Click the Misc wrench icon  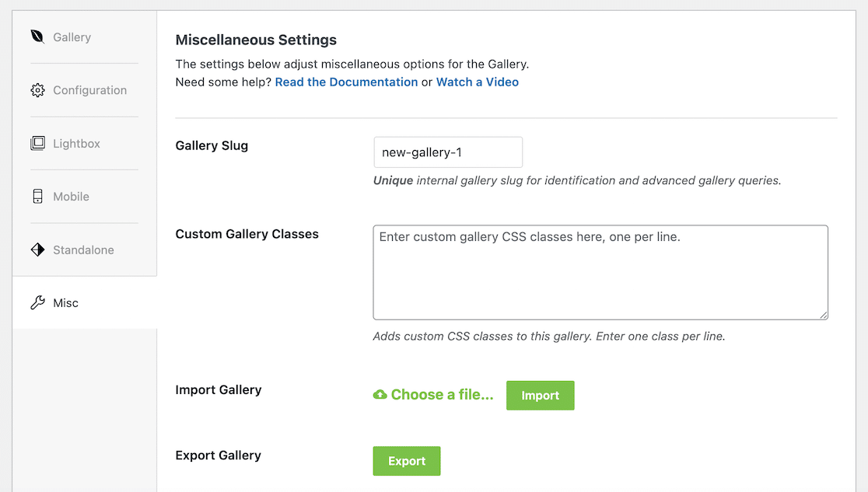point(37,303)
